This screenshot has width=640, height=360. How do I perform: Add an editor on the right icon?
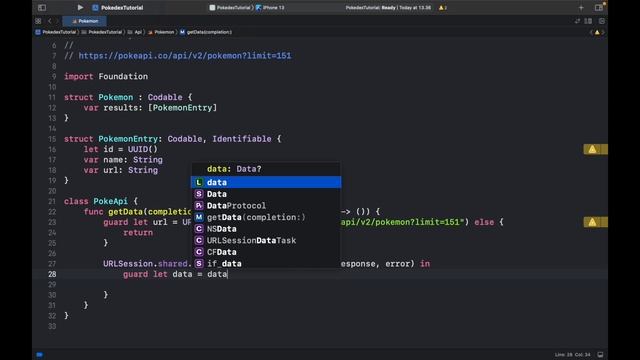point(602,21)
